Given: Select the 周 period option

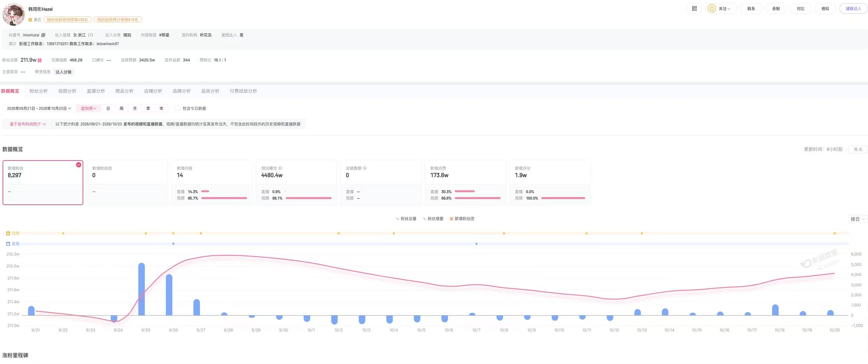Looking at the screenshot, I should (121, 109).
